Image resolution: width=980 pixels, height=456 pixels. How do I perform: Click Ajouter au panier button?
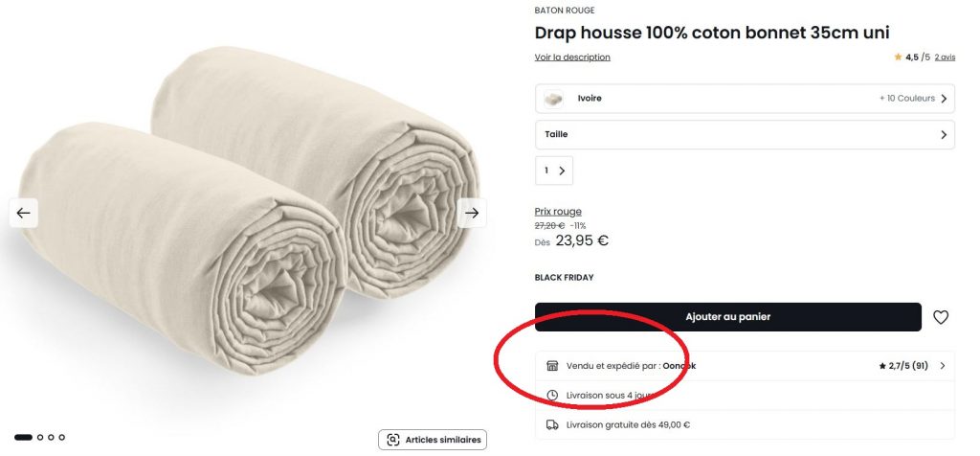tap(727, 317)
